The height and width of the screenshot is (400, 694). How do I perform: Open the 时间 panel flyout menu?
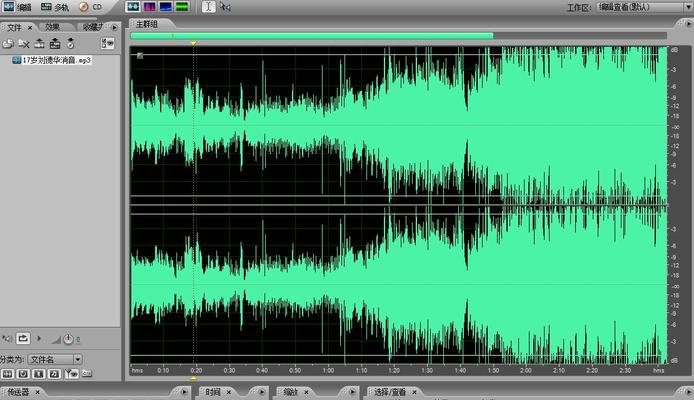click(x=262, y=392)
